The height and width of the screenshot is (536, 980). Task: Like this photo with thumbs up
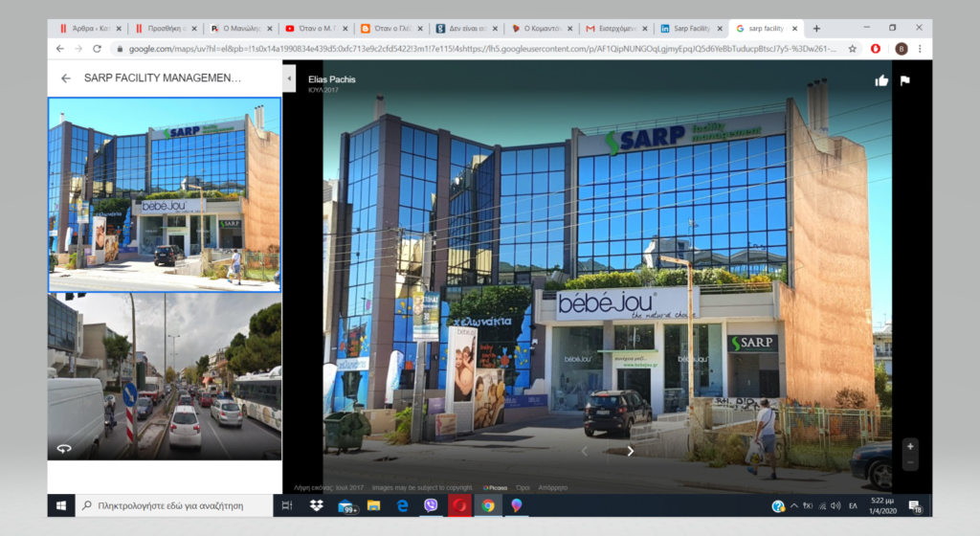pos(881,80)
